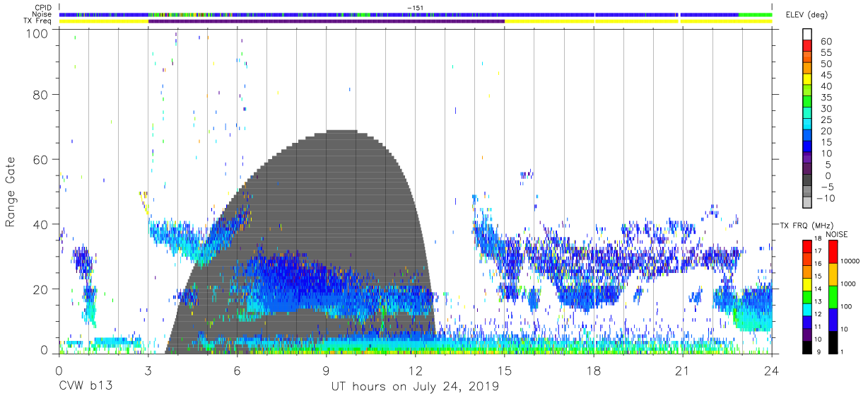The width and height of the screenshot is (868, 401).
Task: Click the "60" tick on the Range Gate axis
Action: (x=41, y=159)
